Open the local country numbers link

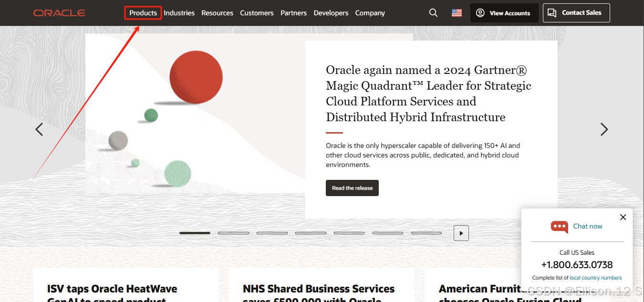click(x=596, y=278)
